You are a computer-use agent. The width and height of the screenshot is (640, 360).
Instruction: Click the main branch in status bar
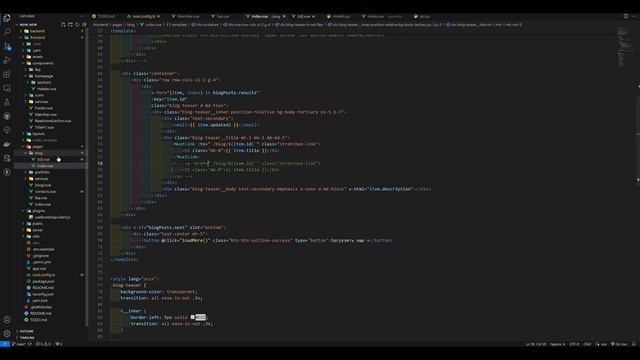19,344
